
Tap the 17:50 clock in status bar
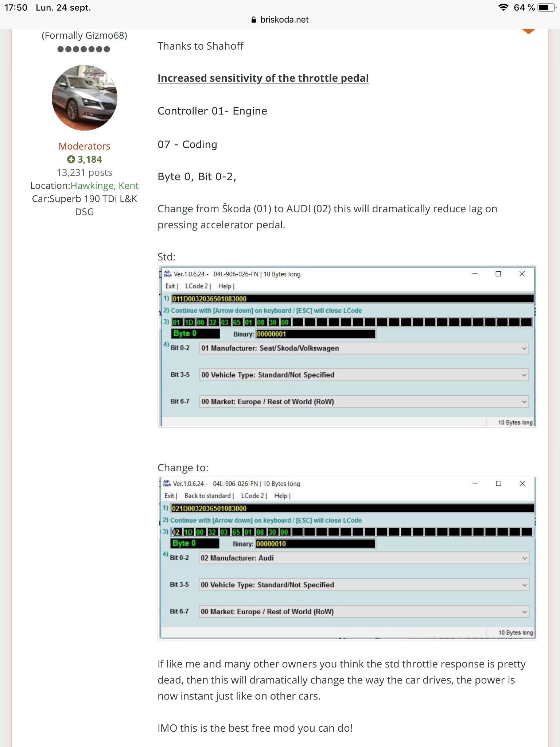(x=16, y=8)
